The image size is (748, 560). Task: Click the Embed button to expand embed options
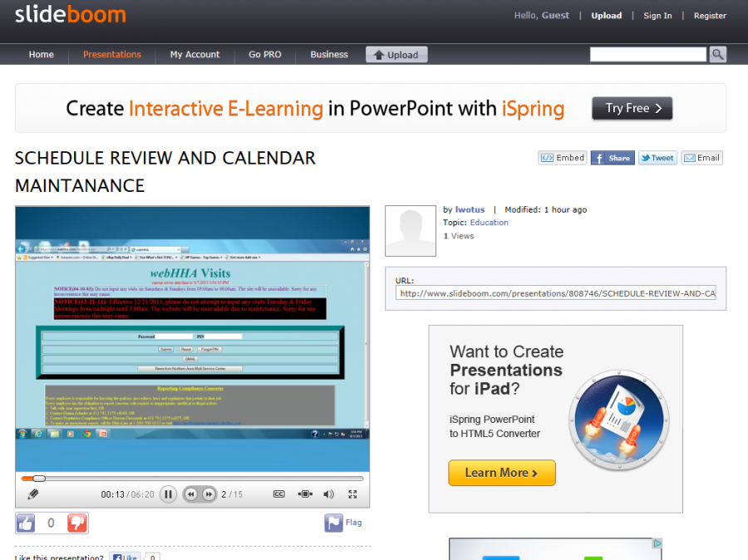click(562, 157)
